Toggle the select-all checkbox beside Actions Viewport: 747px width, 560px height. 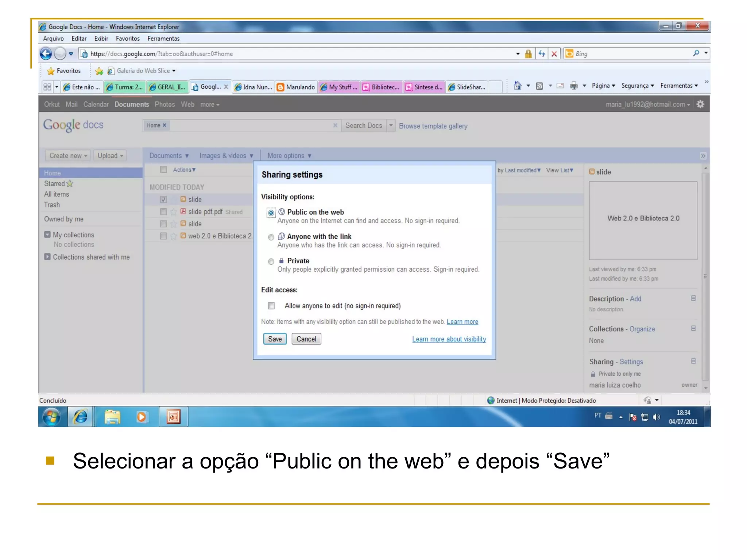click(x=163, y=170)
